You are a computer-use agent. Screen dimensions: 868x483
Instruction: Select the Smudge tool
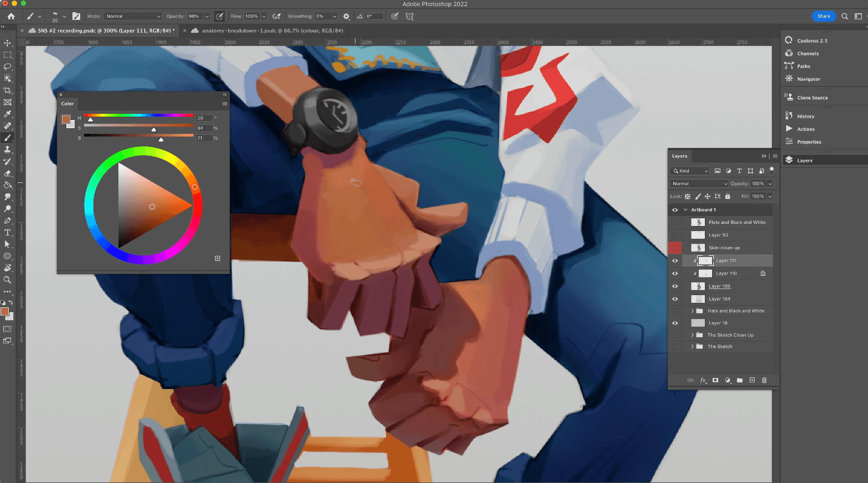click(x=8, y=197)
